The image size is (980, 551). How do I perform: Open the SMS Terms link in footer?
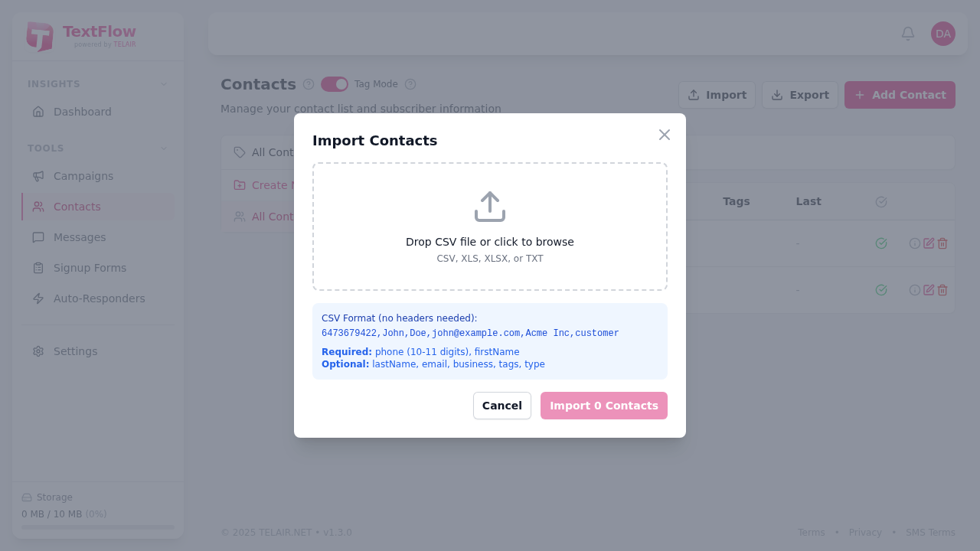click(x=930, y=532)
